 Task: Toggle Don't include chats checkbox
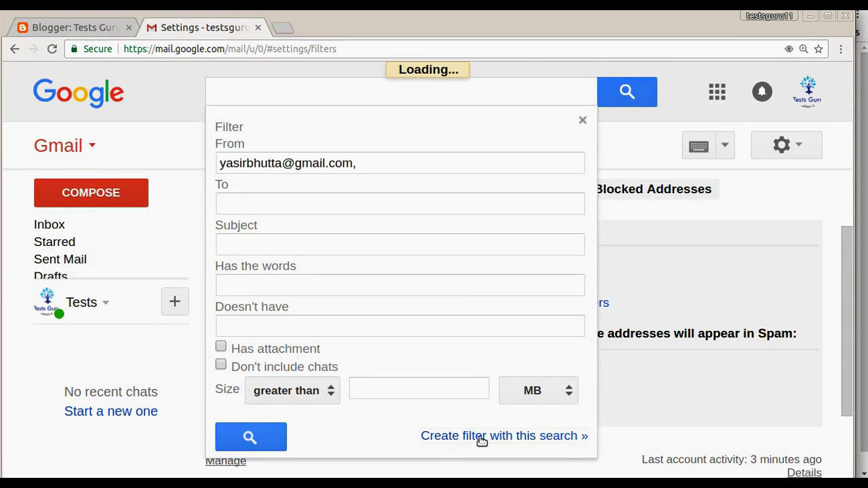[x=221, y=365]
